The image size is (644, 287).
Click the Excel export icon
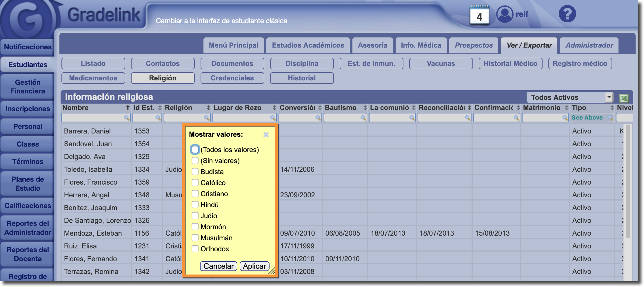pyautogui.click(x=624, y=98)
